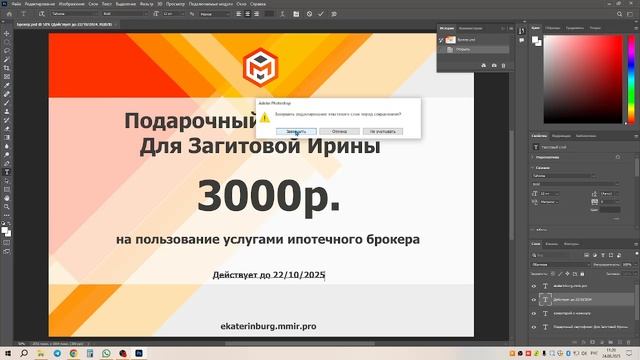Switch to the Каналы tab

(551, 244)
